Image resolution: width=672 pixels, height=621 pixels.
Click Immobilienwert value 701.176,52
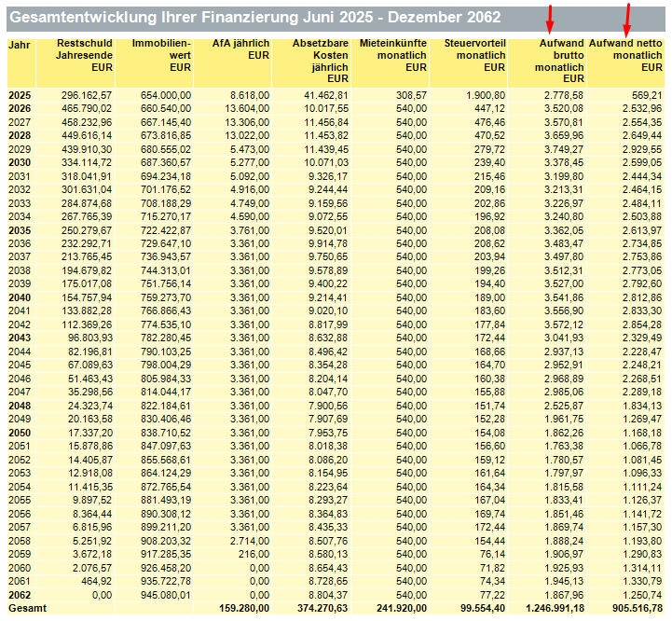166,189
